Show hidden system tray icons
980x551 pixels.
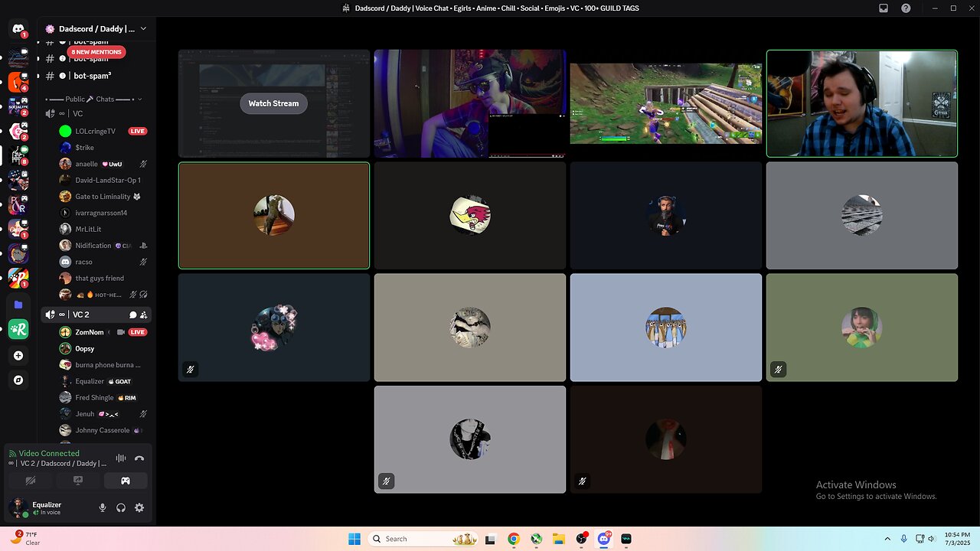click(887, 539)
